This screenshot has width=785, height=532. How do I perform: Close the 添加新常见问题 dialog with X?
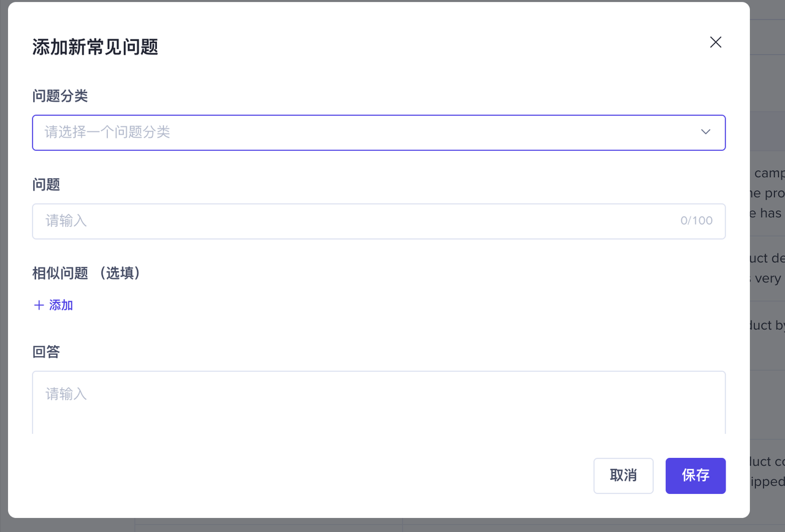(x=715, y=42)
